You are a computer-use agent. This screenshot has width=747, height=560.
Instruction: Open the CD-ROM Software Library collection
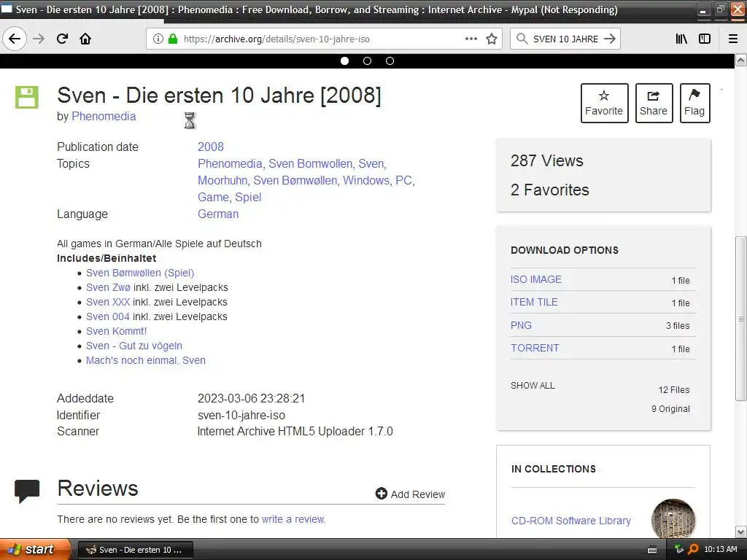click(x=570, y=521)
